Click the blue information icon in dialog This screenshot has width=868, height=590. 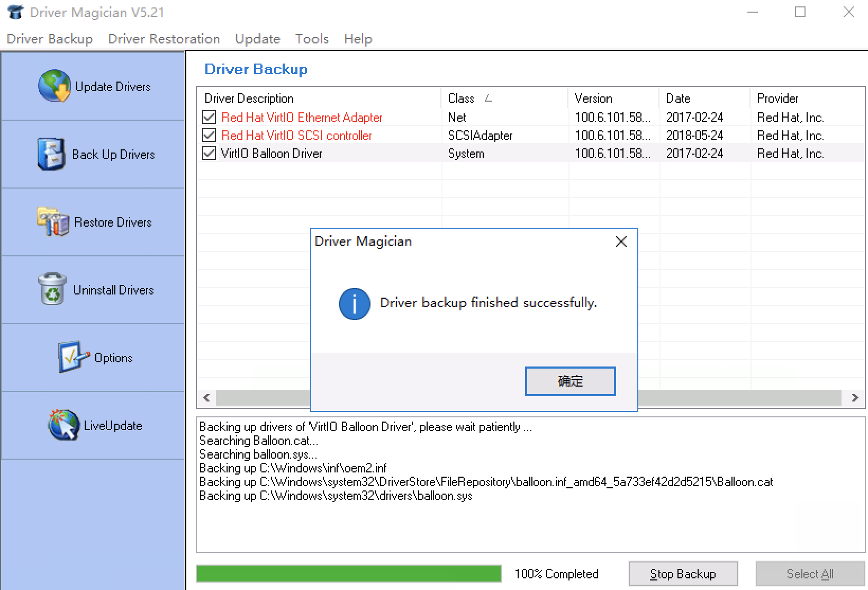click(x=354, y=303)
